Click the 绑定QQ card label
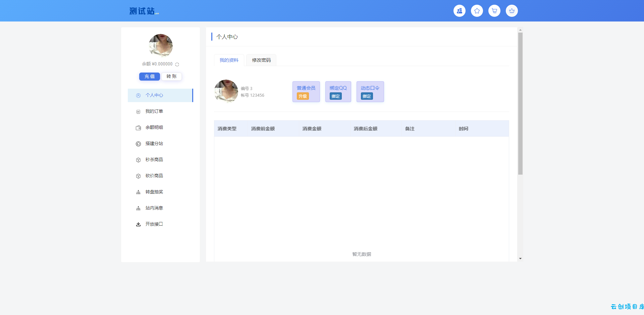Viewport: 644px width, 315px height. tap(338, 88)
